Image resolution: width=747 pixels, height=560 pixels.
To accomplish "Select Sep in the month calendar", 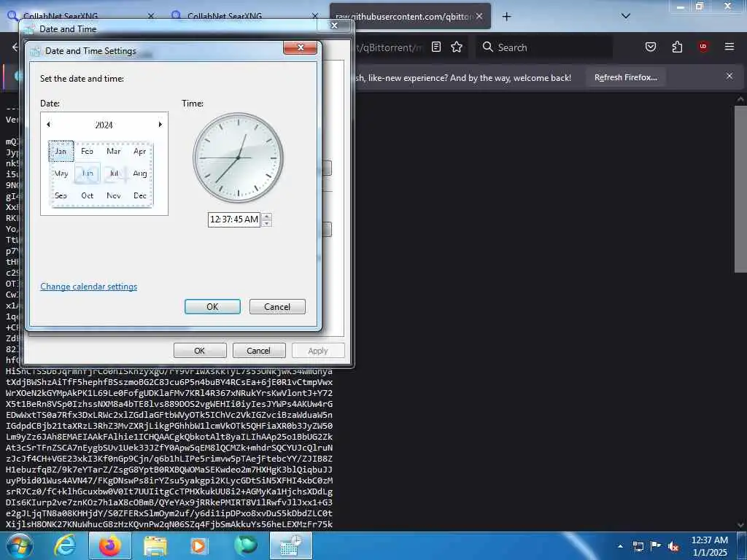I will (x=61, y=195).
